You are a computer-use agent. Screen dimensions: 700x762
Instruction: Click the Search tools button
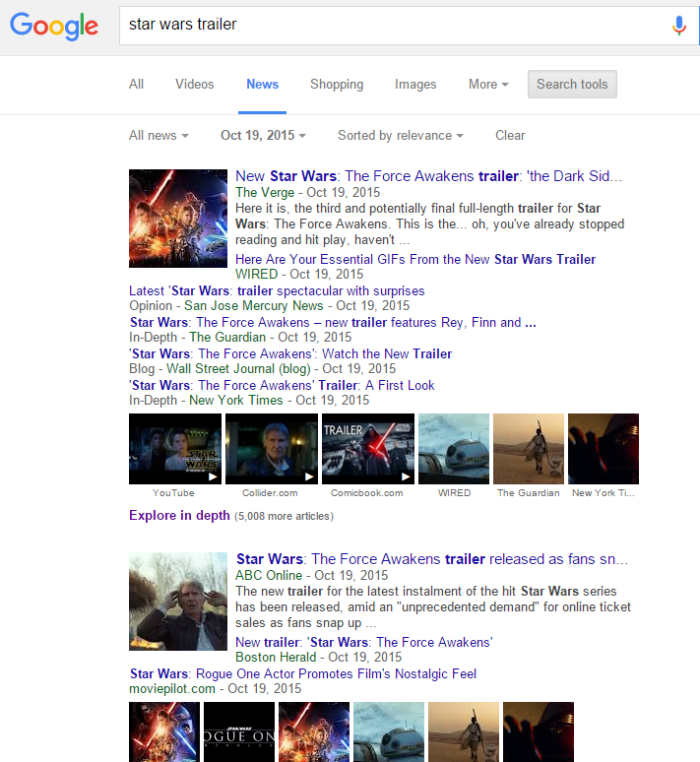click(x=572, y=84)
